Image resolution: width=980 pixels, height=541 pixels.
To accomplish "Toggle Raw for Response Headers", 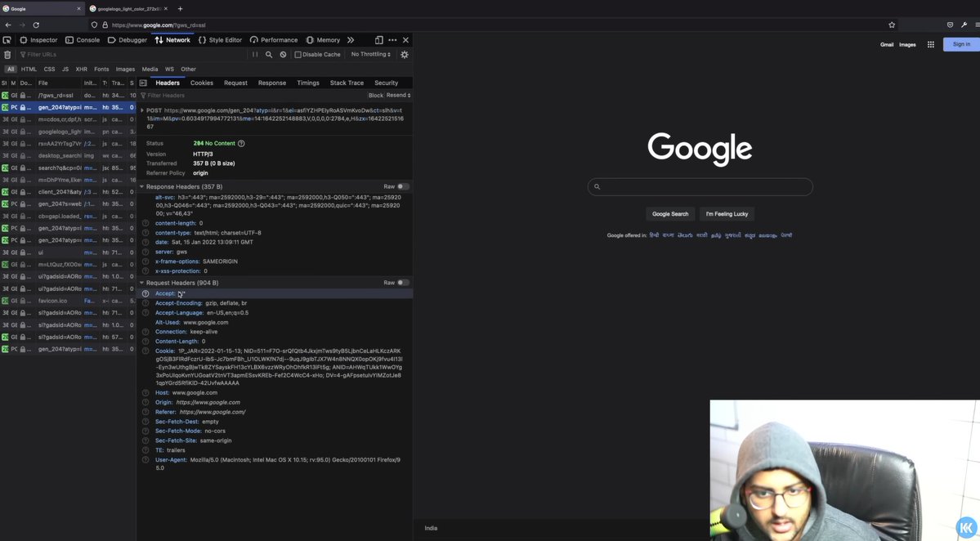I will (403, 187).
